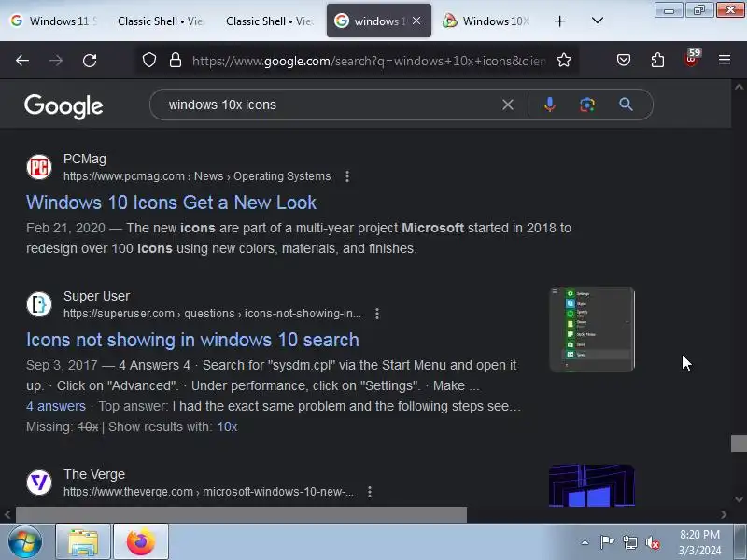Bookmark this page with the star icon
747x560 pixels.
click(564, 60)
